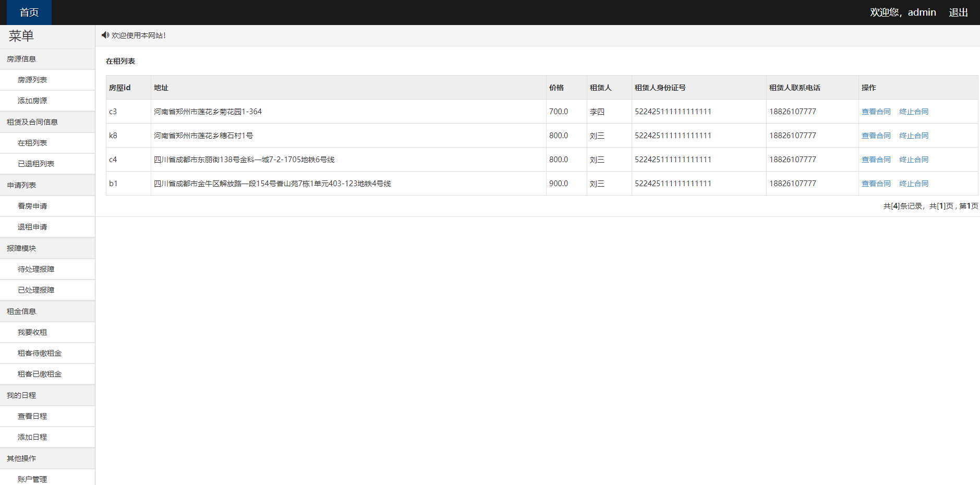This screenshot has height=485, width=980.
Task: Terminate contract for house c4
Action: (x=914, y=160)
